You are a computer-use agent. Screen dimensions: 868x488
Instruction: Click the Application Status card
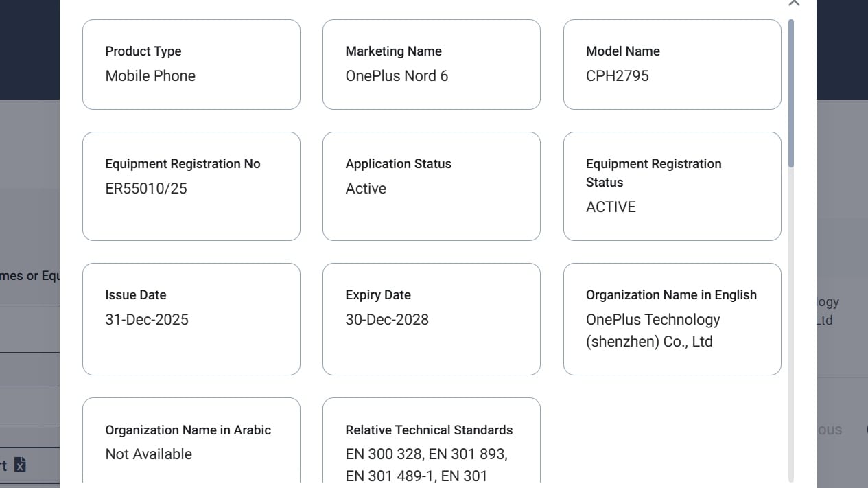click(431, 186)
